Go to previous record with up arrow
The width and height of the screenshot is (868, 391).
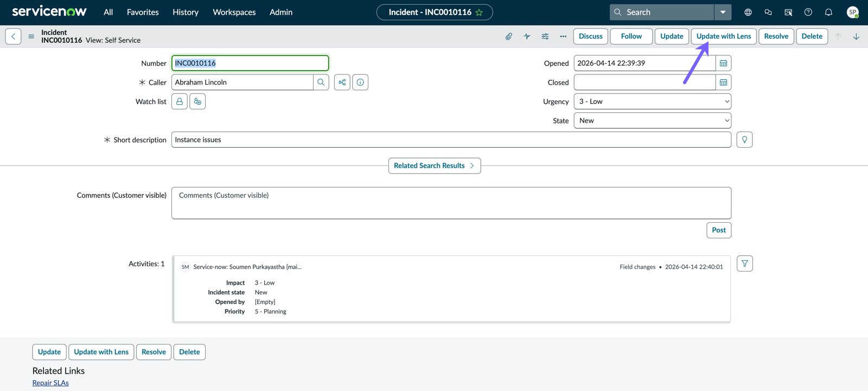[x=838, y=36]
